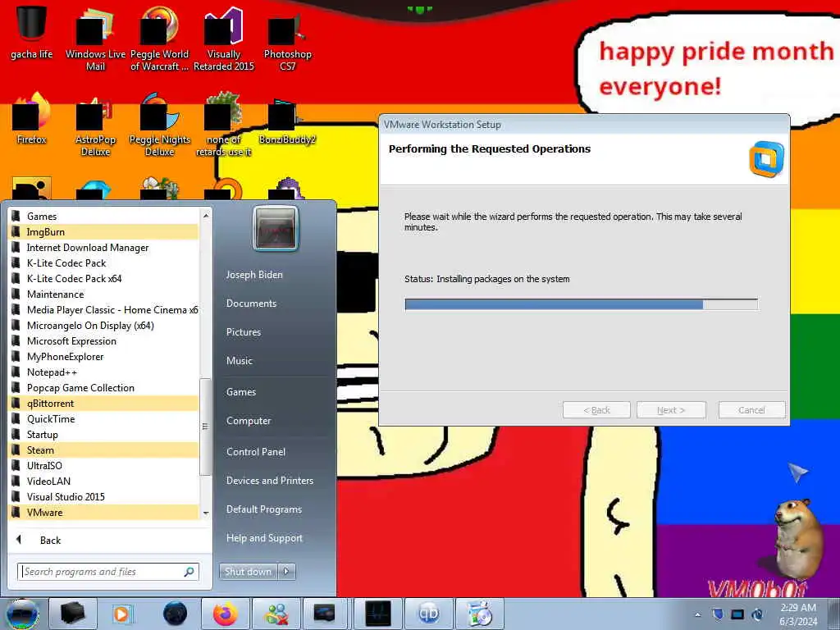This screenshot has width=840, height=630.
Task: Expand the Games folder in programs list
Action: pos(104,217)
